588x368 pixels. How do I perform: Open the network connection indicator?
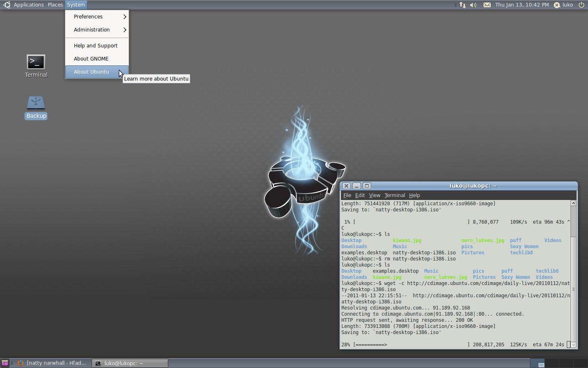(x=462, y=5)
